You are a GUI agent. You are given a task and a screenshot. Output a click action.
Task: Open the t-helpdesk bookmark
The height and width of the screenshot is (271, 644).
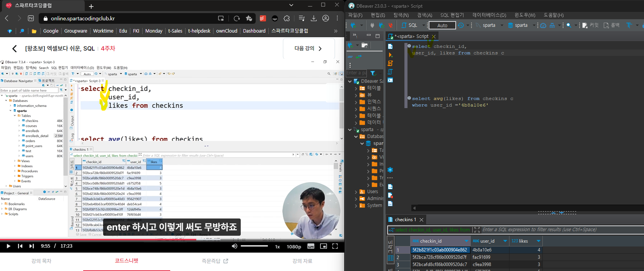click(x=199, y=31)
